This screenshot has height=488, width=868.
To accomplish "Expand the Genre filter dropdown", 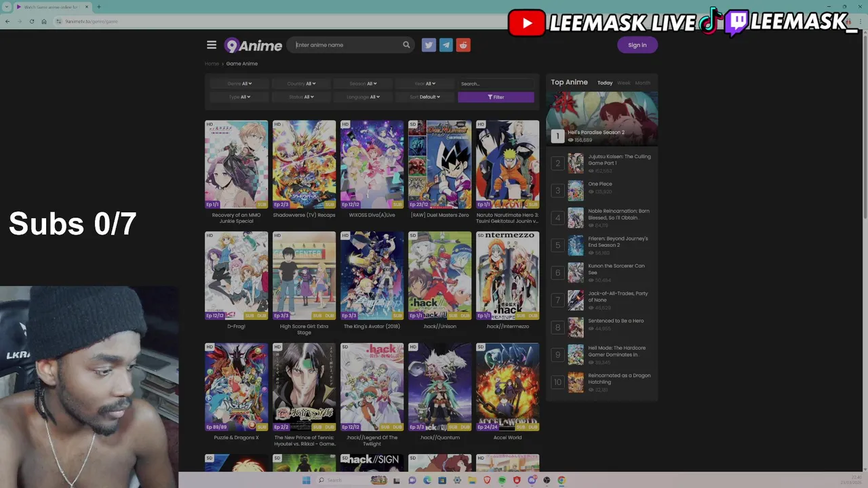I will [x=239, y=83].
